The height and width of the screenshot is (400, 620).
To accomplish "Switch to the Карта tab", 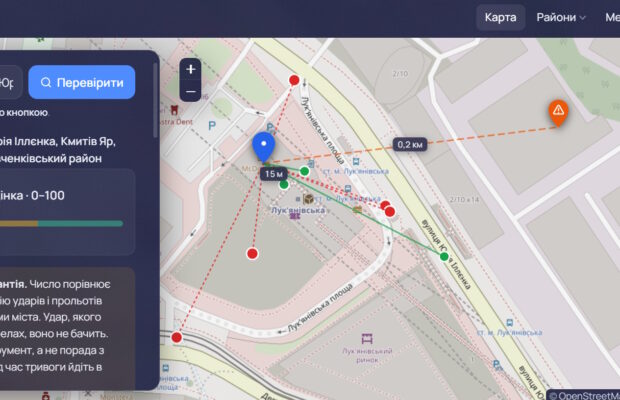I will (501, 17).
